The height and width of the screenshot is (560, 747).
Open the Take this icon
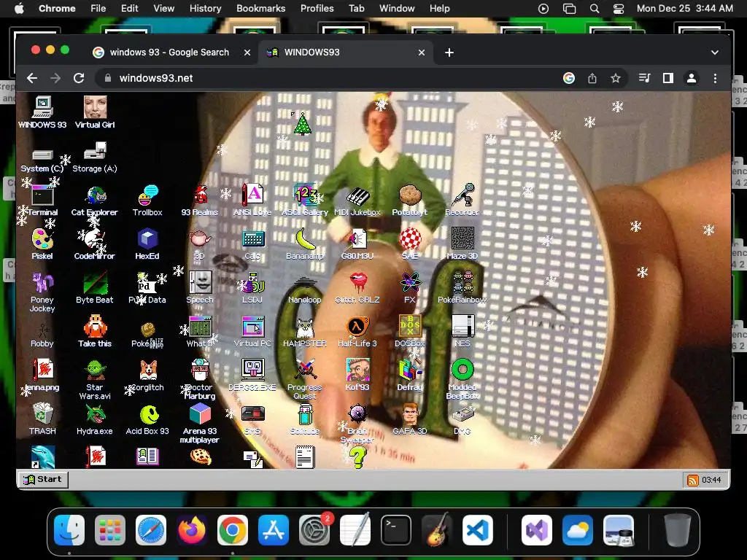[x=95, y=331]
